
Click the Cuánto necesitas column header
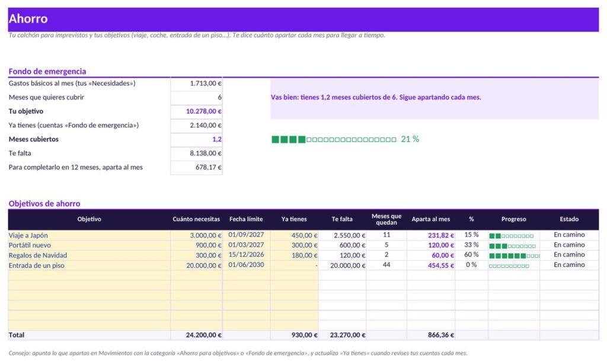point(196,219)
